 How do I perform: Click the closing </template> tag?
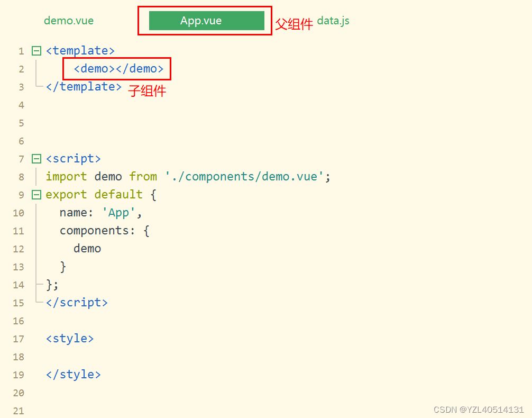click(84, 87)
